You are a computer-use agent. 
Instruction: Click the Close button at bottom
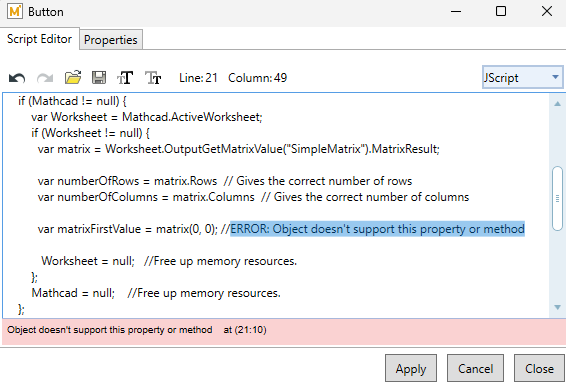pyautogui.click(x=539, y=369)
